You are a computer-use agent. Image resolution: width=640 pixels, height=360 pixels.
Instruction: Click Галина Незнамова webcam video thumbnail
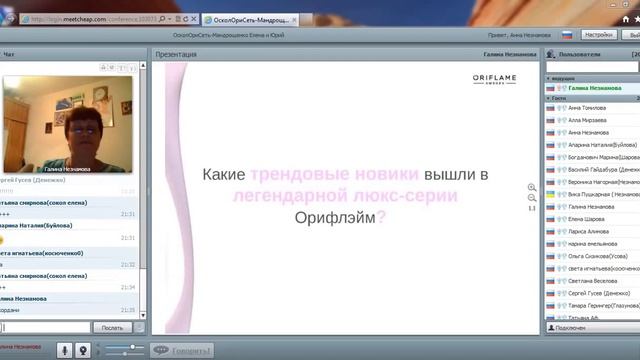pyautogui.click(x=68, y=124)
